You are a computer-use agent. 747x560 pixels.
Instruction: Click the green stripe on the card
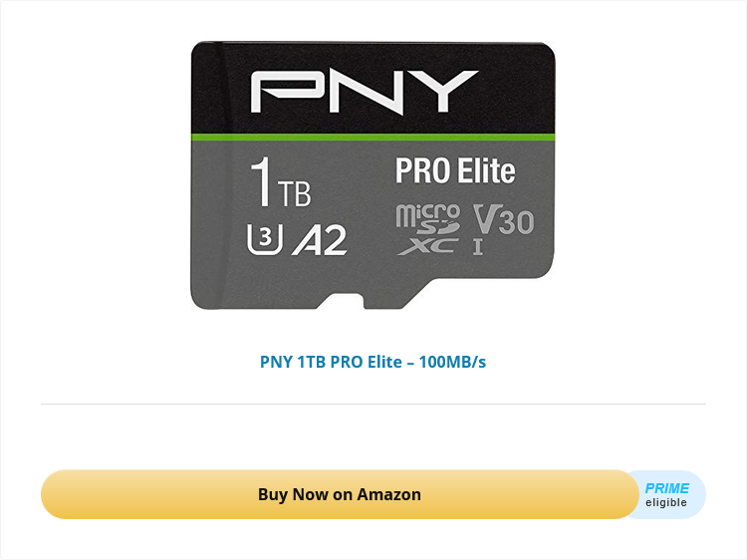[x=373, y=134]
